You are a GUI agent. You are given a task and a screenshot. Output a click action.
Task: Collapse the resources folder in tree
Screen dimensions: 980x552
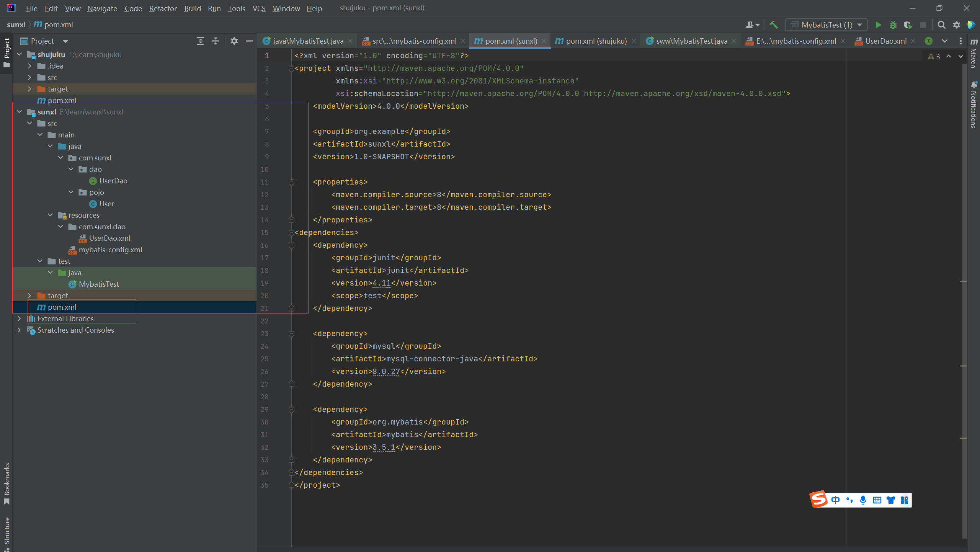[50, 215]
